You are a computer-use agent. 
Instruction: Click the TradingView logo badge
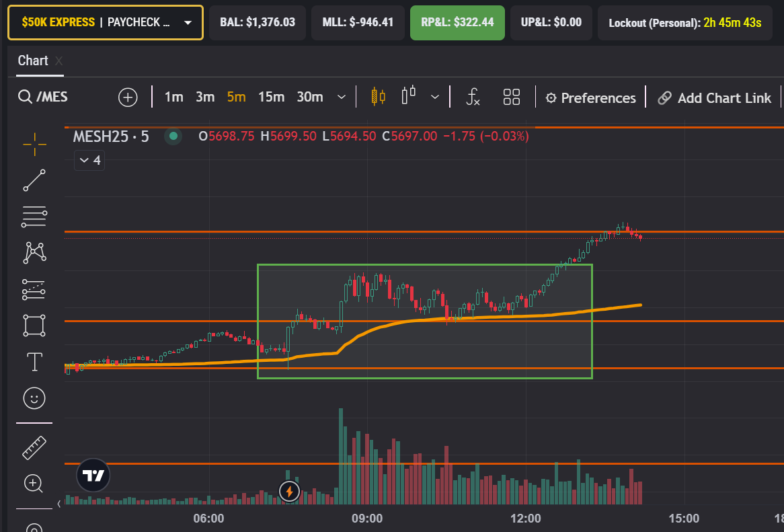click(93, 475)
